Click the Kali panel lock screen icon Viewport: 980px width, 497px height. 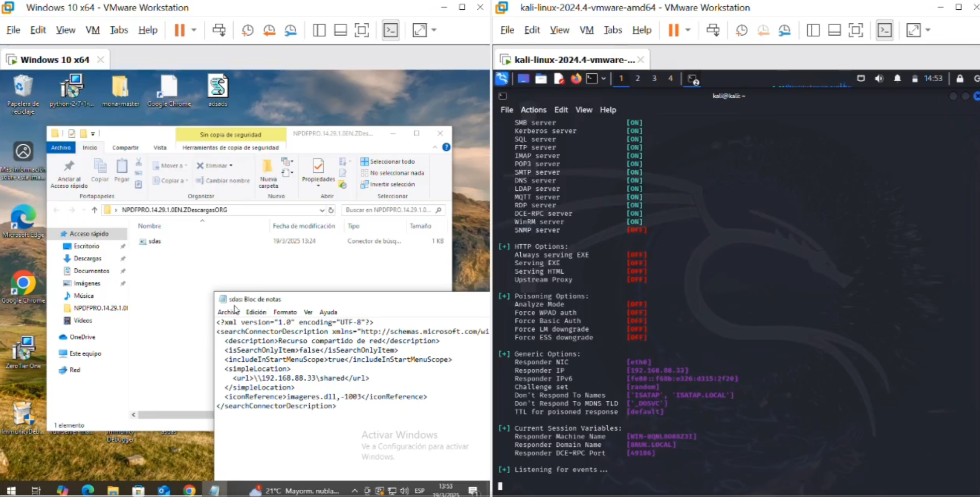click(x=960, y=79)
